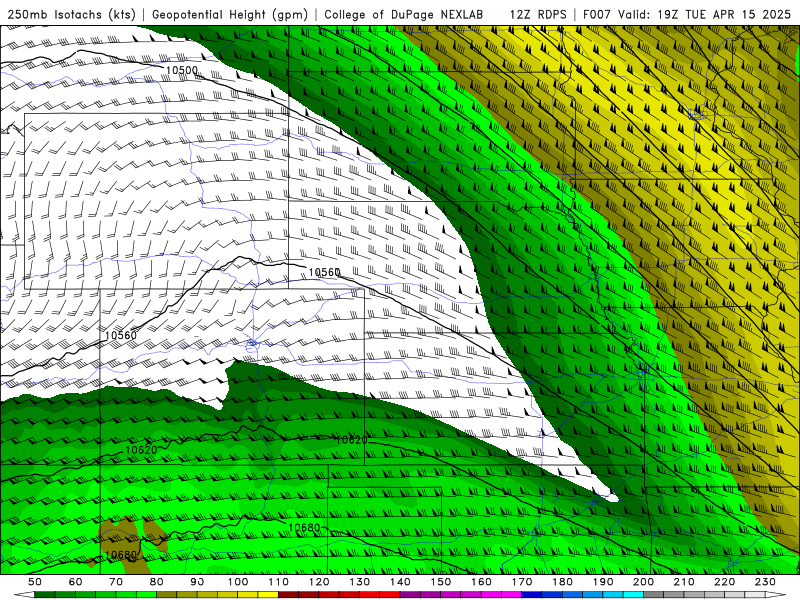Click the 130 value on the color scale
The image size is (800, 600).
click(x=360, y=582)
